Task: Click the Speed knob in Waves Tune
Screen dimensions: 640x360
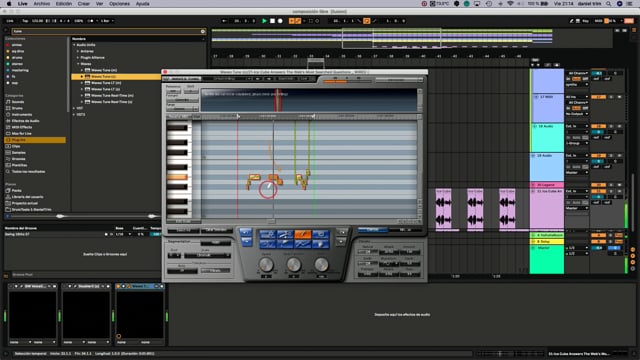Action: pyautogui.click(x=266, y=265)
